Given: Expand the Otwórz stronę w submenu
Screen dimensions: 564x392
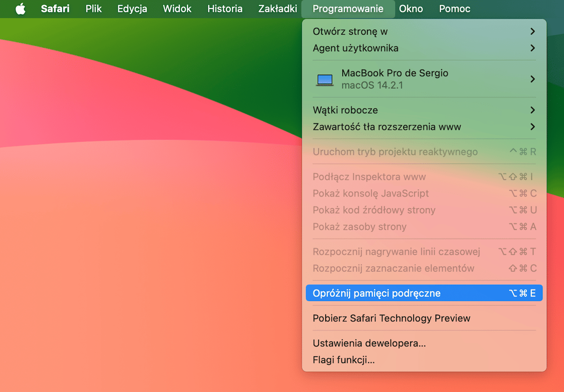Looking at the screenshot, I should (424, 32).
